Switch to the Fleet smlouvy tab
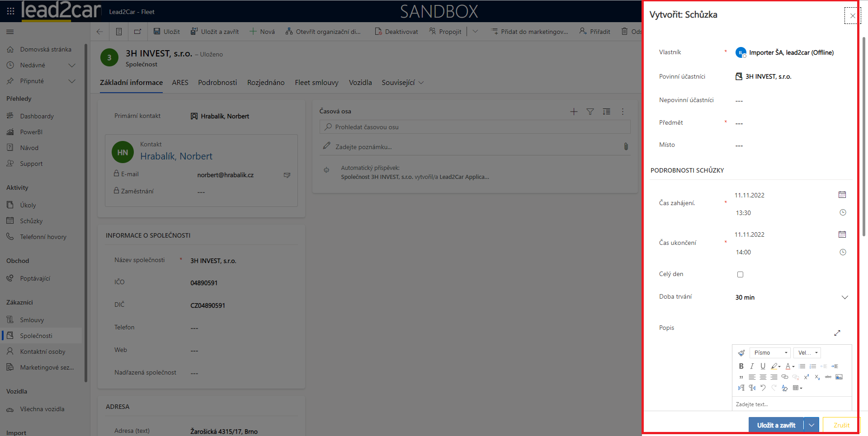The width and height of the screenshot is (868, 436). 316,83
